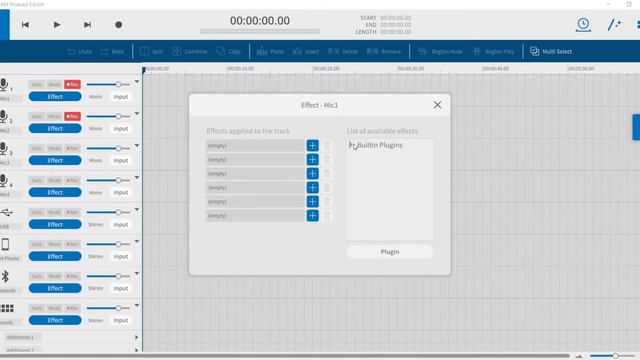
Task: Open Effect for Mic 2 track
Action: coord(55,129)
